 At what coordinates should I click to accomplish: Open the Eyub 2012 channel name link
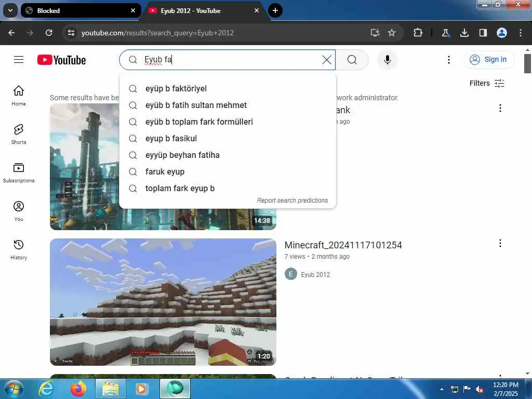point(315,274)
